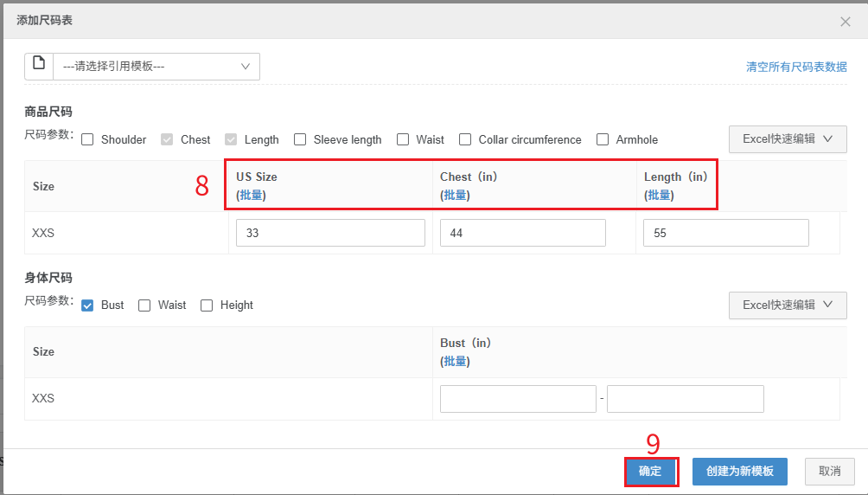Click batch link under US Size
The height and width of the screenshot is (495, 868).
point(251,195)
